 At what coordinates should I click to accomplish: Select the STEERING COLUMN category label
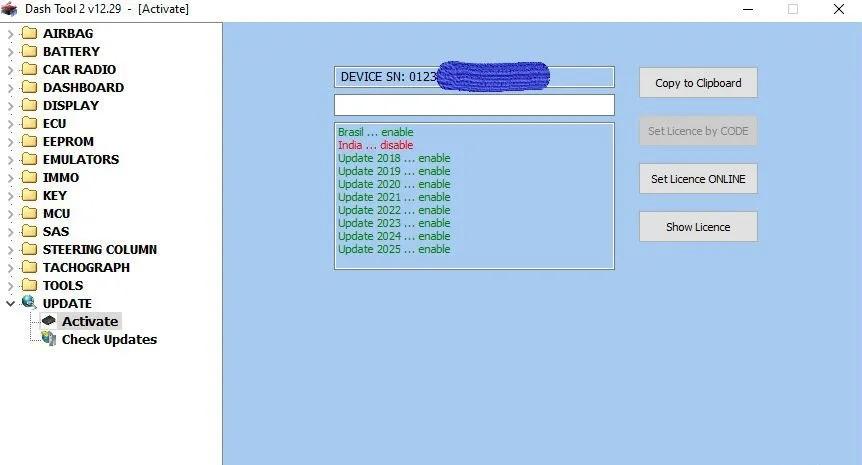(x=100, y=250)
